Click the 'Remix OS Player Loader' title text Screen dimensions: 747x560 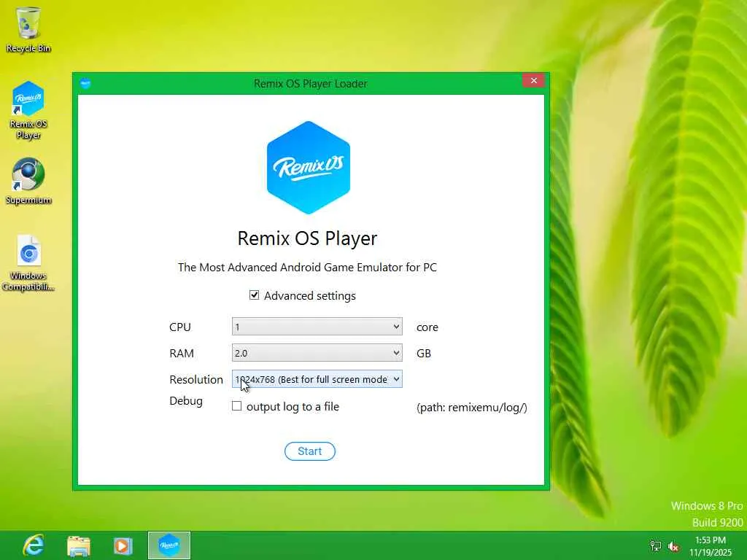pyautogui.click(x=311, y=84)
